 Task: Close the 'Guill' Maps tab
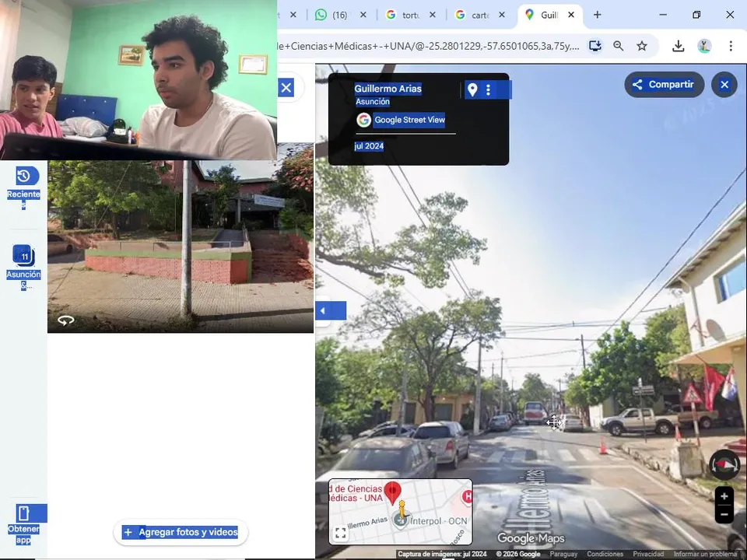pos(571,15)
